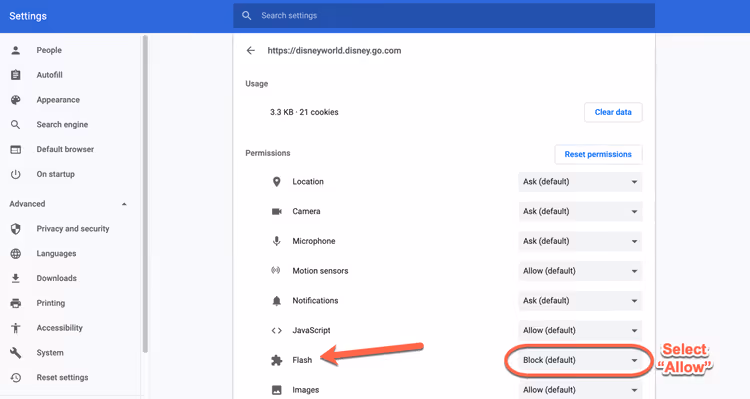Image resolution: width=750 pixels, height=399 pixels.
Task: Click the Clear data button
Action: click(x=613, y=112)
